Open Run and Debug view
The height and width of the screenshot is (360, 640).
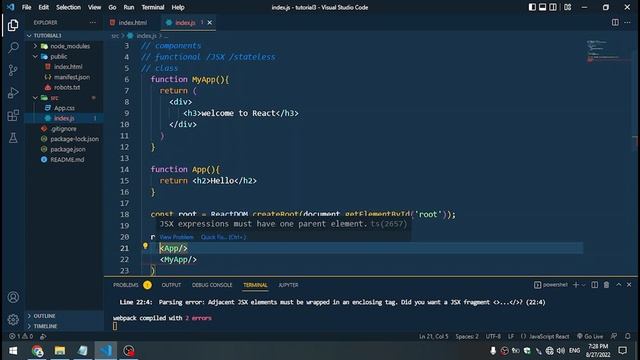(x=13, y=93)
